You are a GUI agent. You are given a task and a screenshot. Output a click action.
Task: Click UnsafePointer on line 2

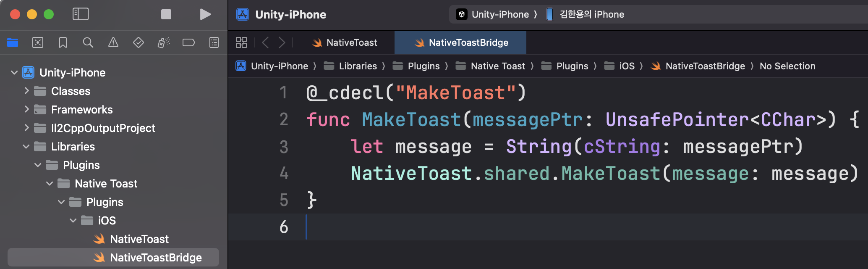tap(677, 120)
